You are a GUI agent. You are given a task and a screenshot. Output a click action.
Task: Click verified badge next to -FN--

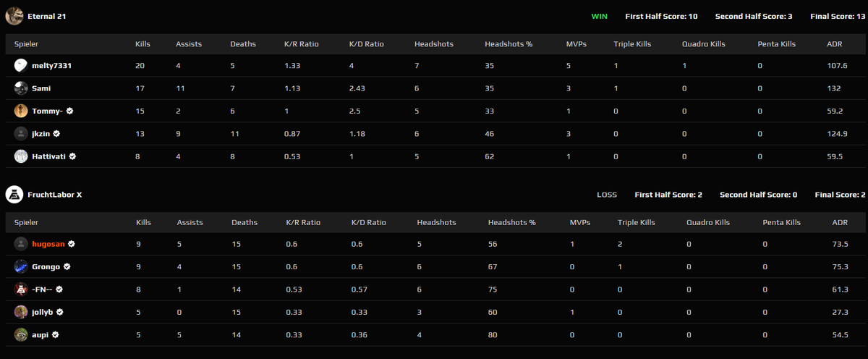(x=59, y=289)
